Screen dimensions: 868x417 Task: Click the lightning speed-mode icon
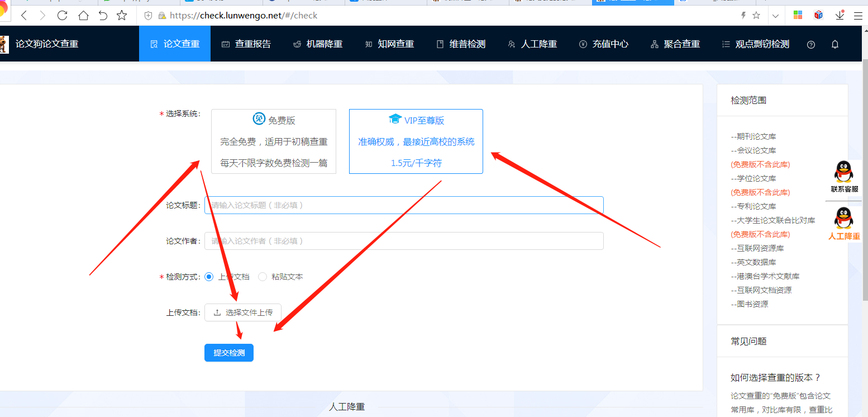point(743,16)
